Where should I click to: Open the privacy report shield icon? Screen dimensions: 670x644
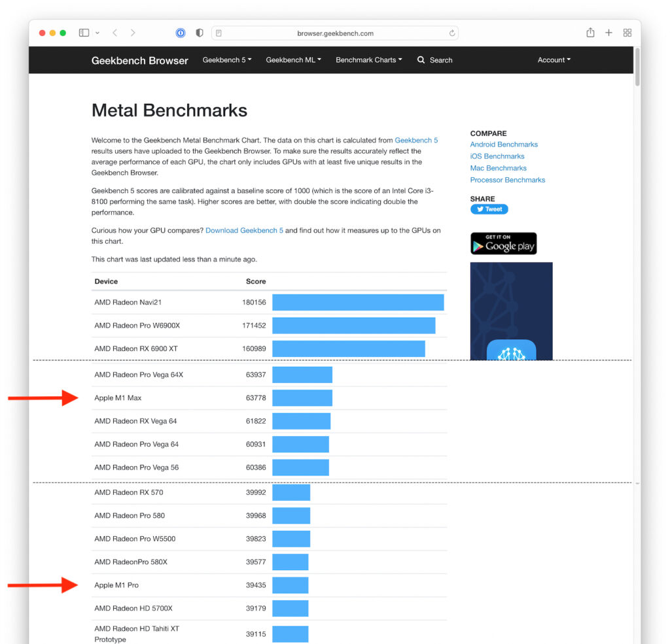[x=200, y=33]
